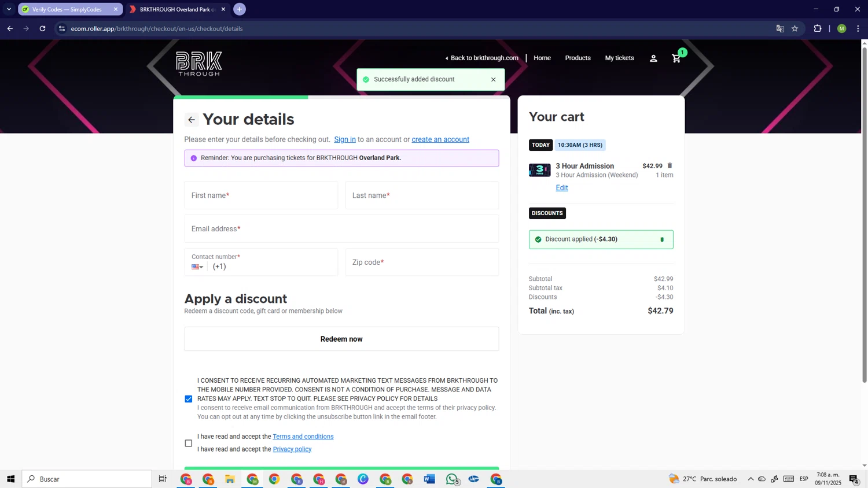Open the Windows Start menu
This screenshot has width=868, height=488.
tap(10, 479)
